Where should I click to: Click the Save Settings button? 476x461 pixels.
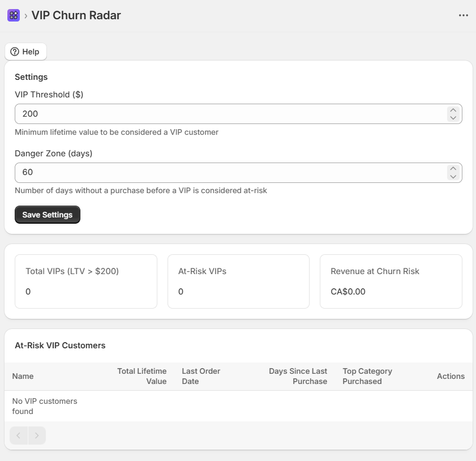tap(48, 215)
